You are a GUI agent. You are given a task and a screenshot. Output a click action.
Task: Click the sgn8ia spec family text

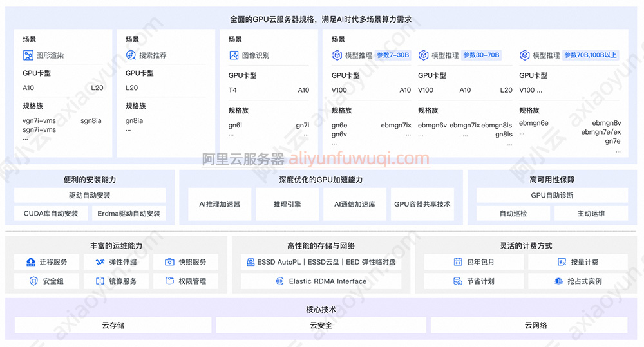91,121
